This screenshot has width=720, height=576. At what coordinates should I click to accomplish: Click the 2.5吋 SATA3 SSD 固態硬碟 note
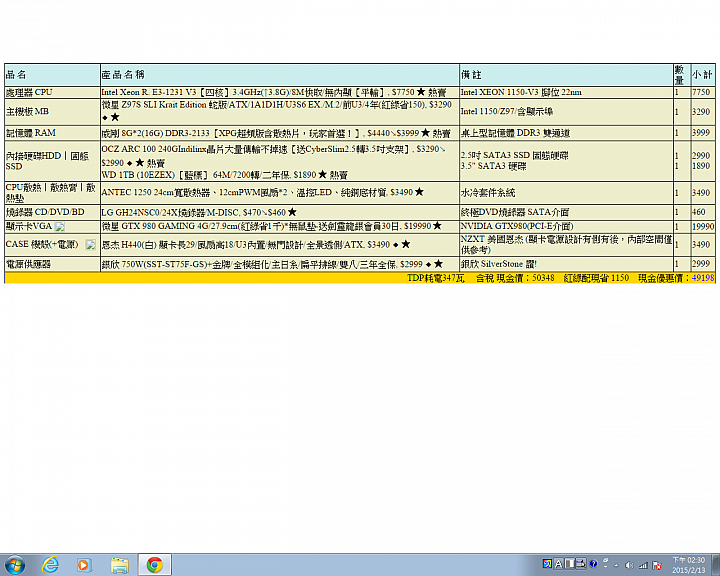(x=515, y=156)
